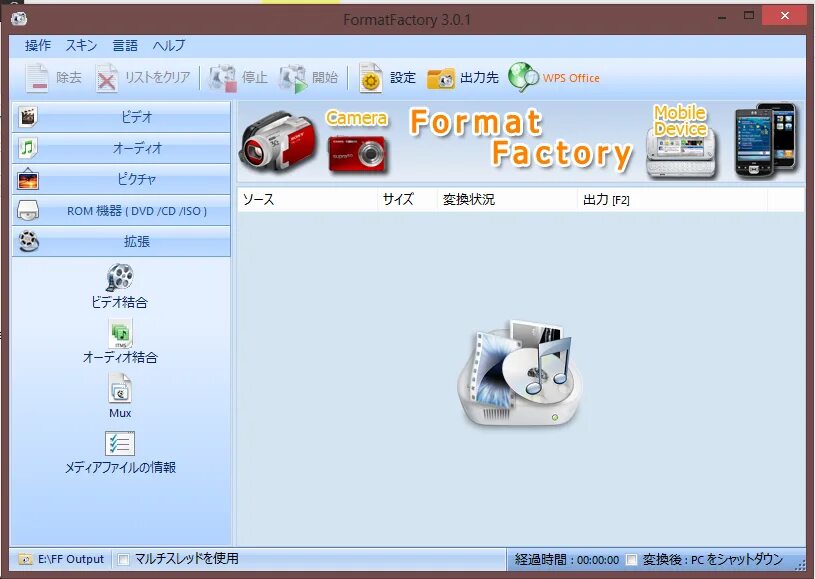Open the 言語 menu
The width and height of the screenshot is (815, 579).
pyautogui.click(x=125, y=46)
